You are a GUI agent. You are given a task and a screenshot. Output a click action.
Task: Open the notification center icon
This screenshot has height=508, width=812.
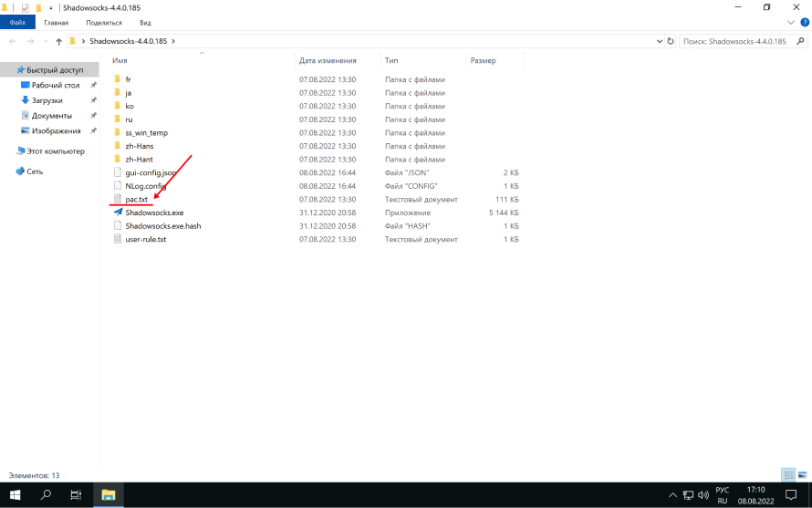tap(791, 495)
